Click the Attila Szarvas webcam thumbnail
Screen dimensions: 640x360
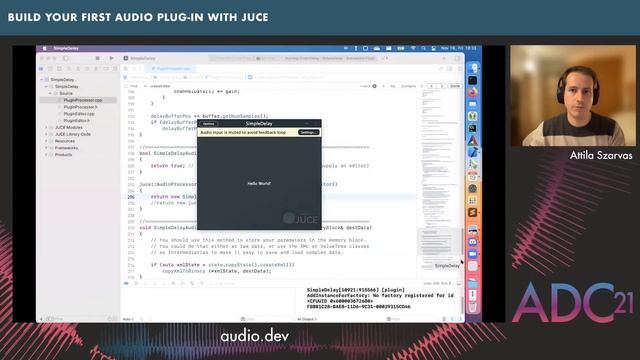573,96
